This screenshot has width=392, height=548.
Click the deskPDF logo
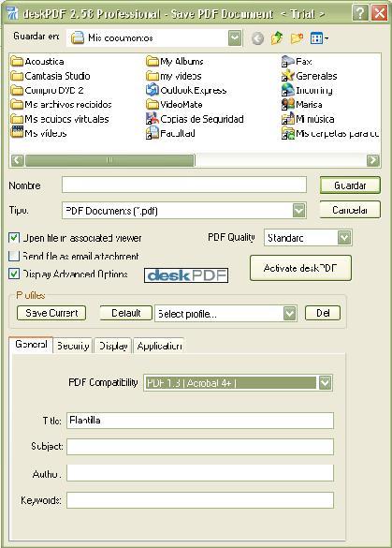click(x=186, y=275)
